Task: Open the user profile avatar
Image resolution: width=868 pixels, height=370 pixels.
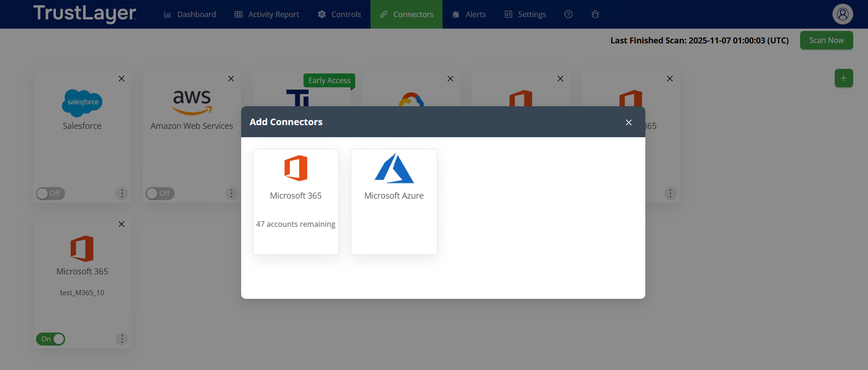Action: click(x=843, y=14)
